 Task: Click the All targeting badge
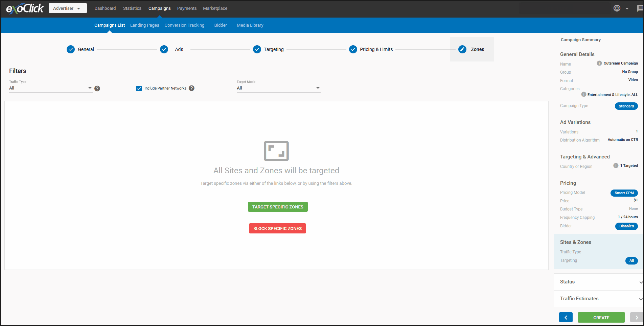point(631,260)
